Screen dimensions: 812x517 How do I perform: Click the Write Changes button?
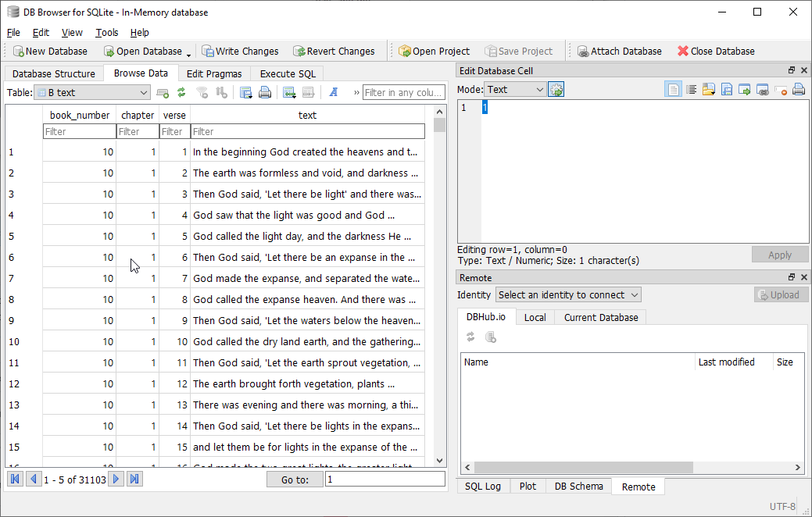pos(240,50)
